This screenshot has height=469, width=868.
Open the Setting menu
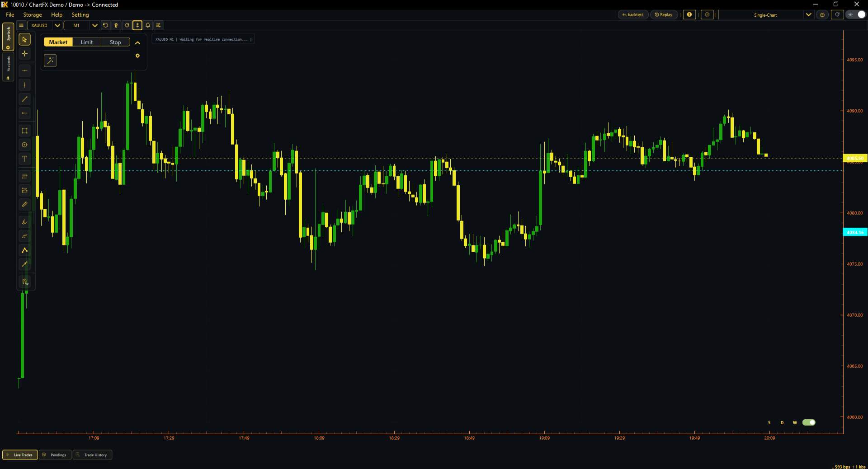coord(80,15)
